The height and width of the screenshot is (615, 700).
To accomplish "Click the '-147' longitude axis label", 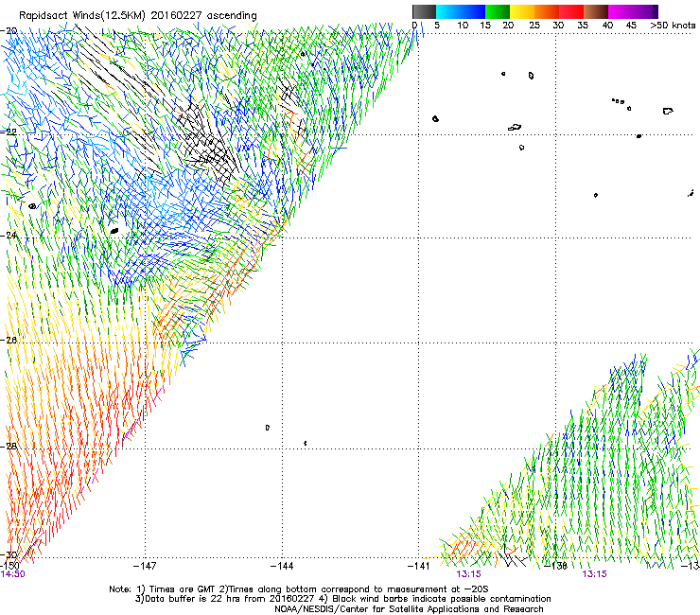I will tap(145, 566).
